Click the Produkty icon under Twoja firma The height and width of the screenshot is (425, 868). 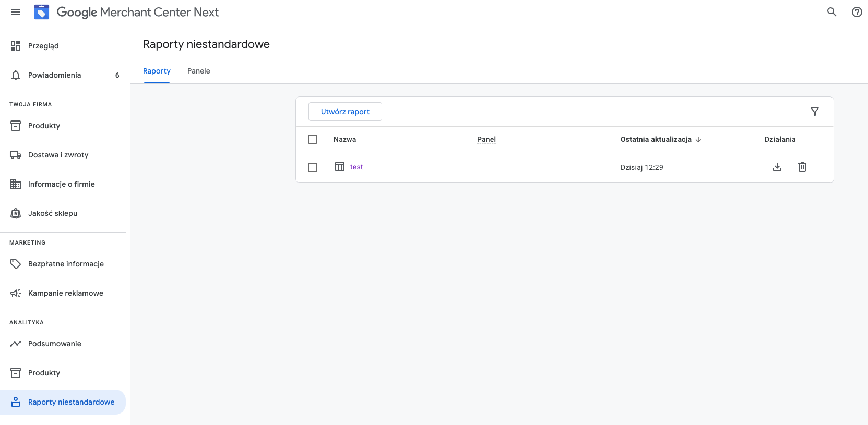click(x=16, y=126)
